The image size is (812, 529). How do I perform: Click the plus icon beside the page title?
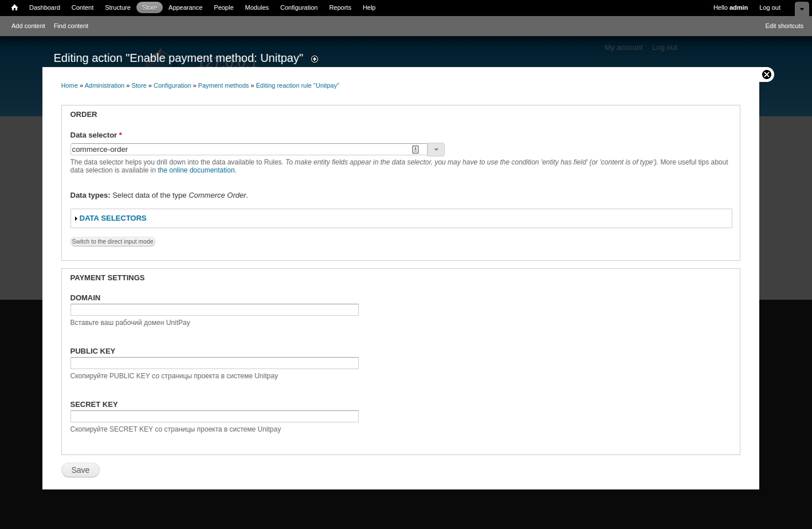315,59
